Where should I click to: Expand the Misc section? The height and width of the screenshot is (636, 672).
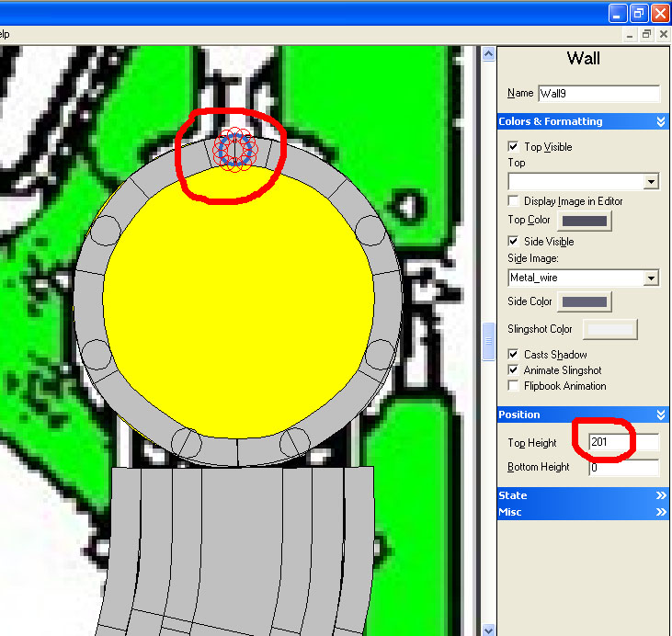point(660,512)
